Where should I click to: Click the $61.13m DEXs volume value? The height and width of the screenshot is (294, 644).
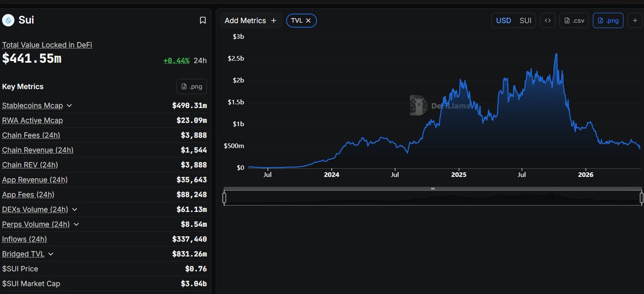coord(192,209)
